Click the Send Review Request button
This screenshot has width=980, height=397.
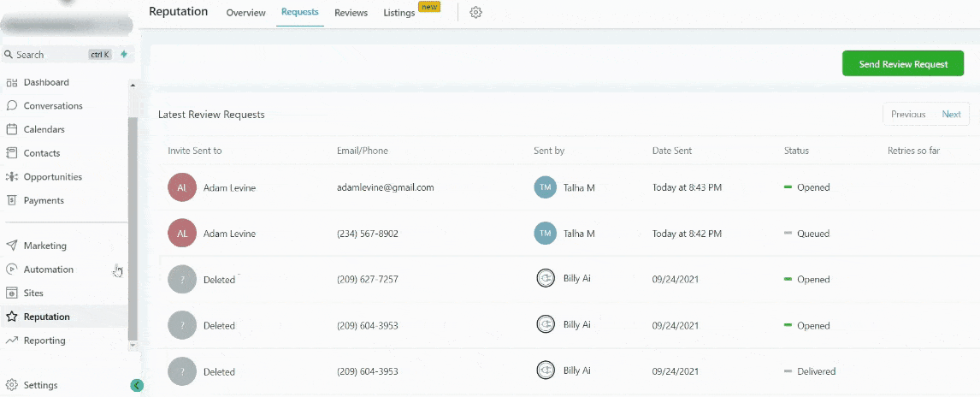point(903,64)
